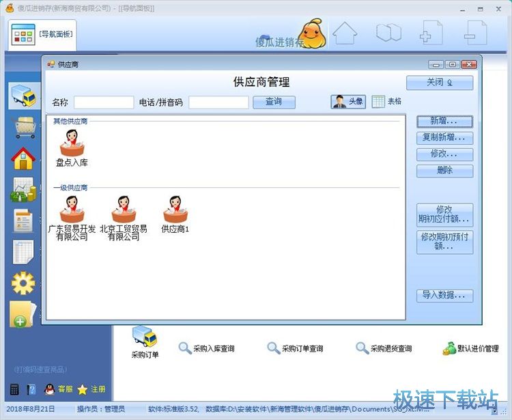Click the 2018年8月21日 date in status bar

[x=31, y=409]
